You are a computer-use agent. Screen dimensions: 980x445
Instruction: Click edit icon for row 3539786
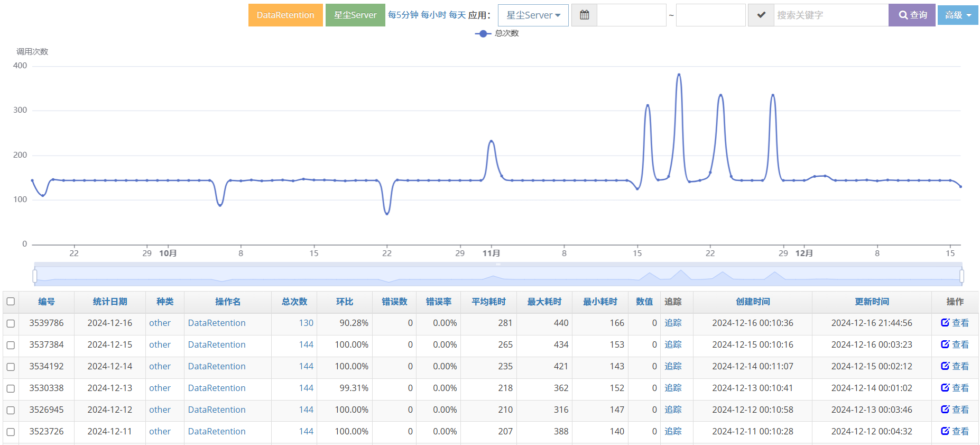pyautogui.click(x=945, y=323)
